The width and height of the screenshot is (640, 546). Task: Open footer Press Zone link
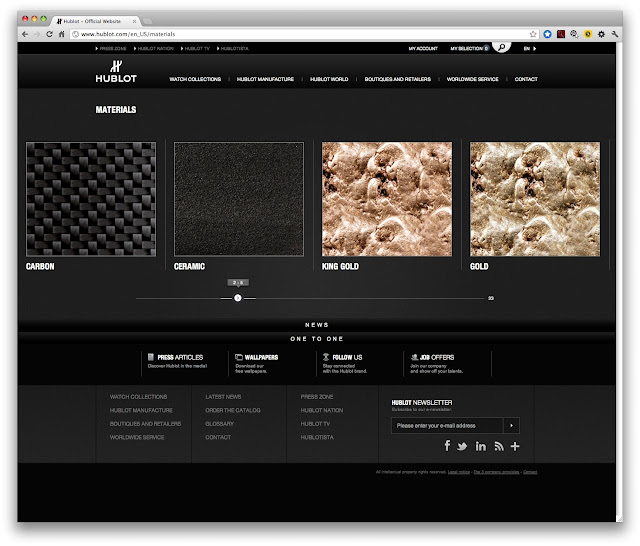pos(317,397)
